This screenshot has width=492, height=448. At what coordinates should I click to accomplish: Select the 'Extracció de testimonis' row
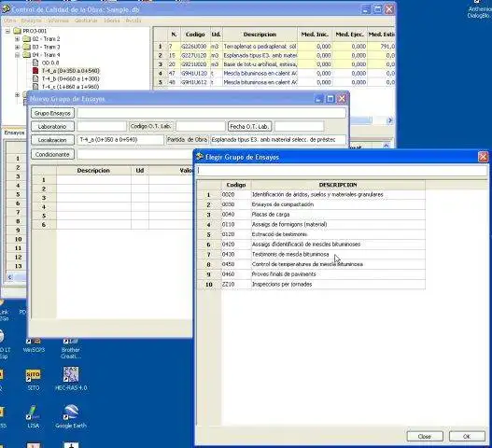point(311,234)
